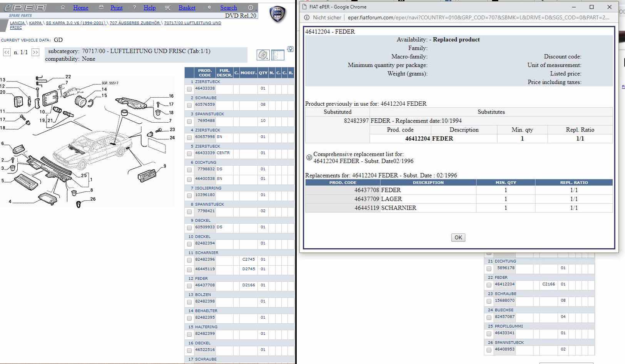625x364 pixels.
Task: Expand the comprehensive replacement list chevron
Action: 309,157
